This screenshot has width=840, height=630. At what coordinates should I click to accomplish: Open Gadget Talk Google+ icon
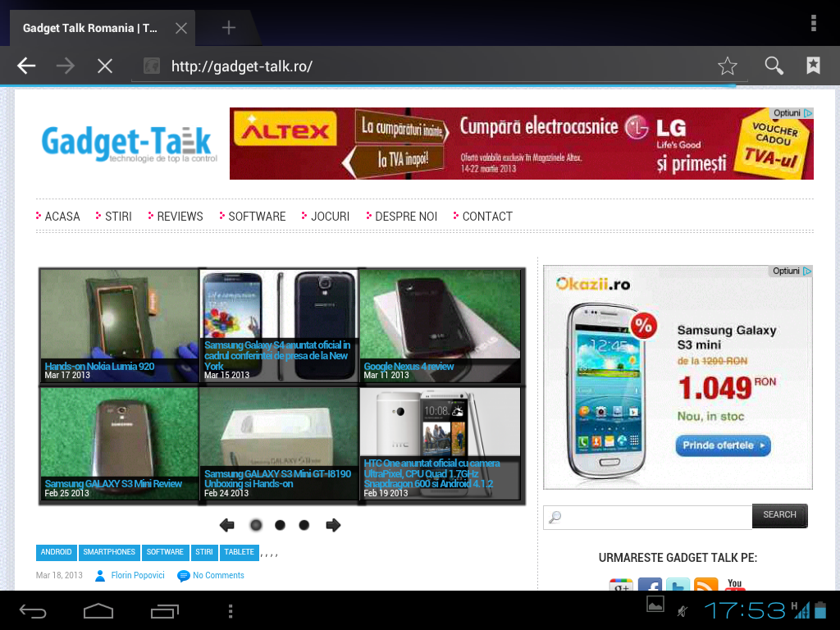(x=622, y=585)
